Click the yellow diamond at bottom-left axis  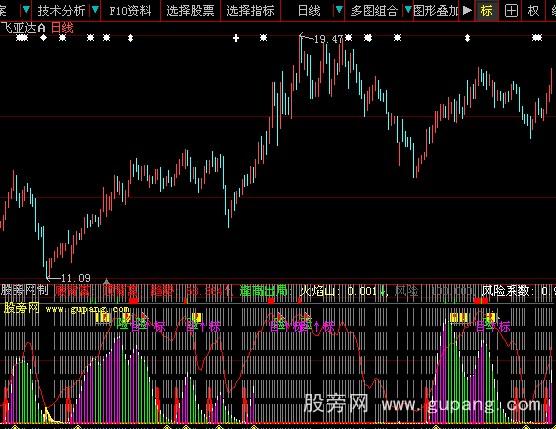(15, 427)
